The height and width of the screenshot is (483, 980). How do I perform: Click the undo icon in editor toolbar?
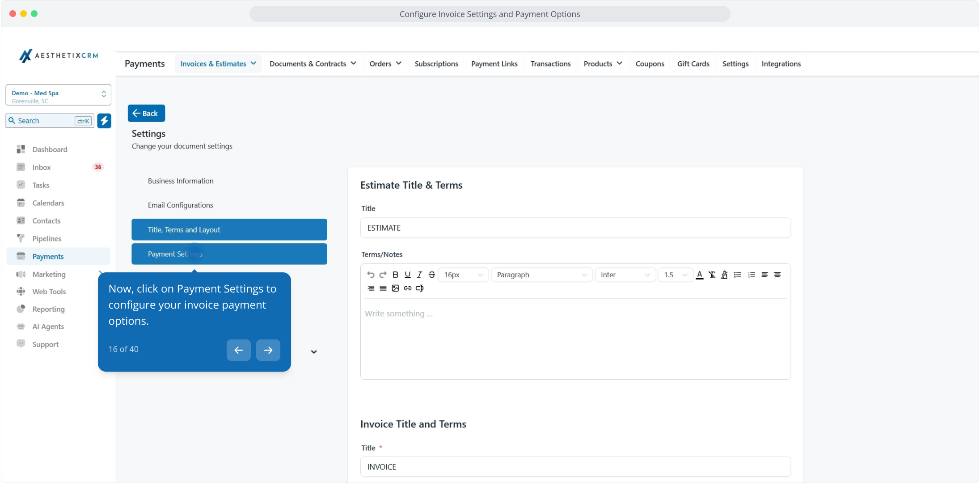(x=371, y=275)
